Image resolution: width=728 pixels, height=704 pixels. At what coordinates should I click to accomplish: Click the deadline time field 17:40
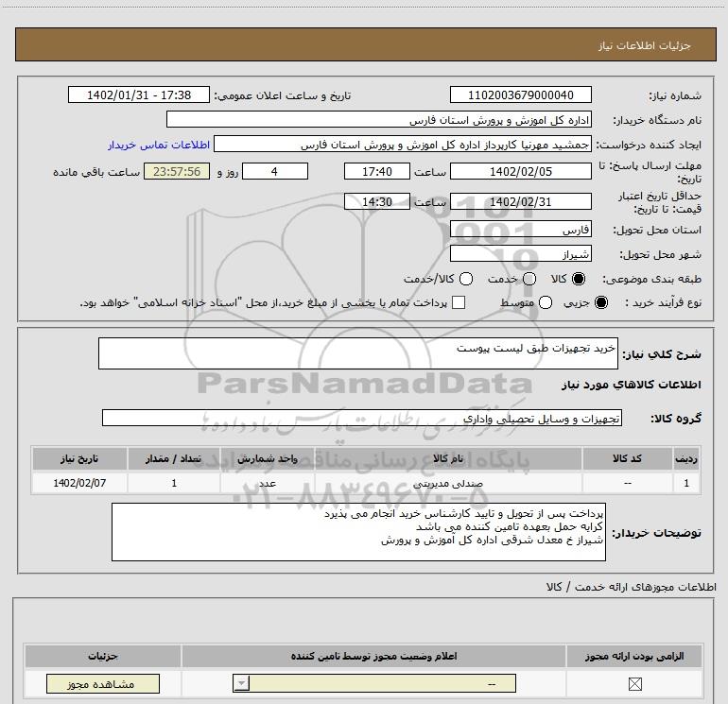377,171
